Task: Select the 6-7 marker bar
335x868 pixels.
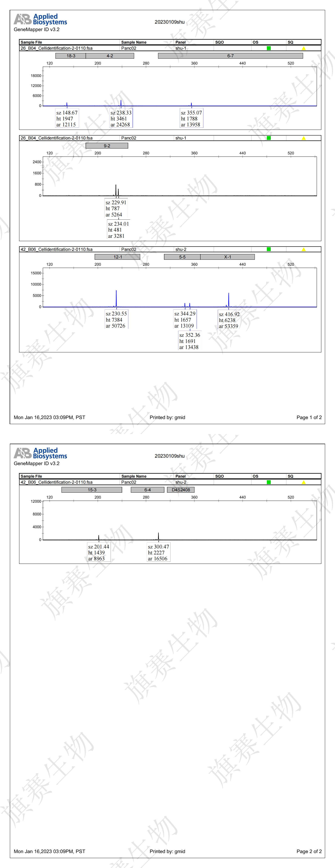Action: tap(230, 56)
